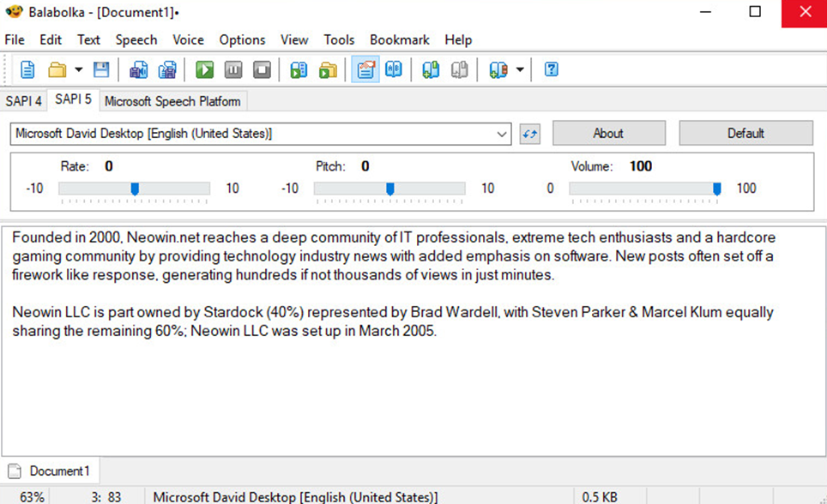Open the Help menu
827x504 pixels.
pyautogui.click(x=458, y=40)
